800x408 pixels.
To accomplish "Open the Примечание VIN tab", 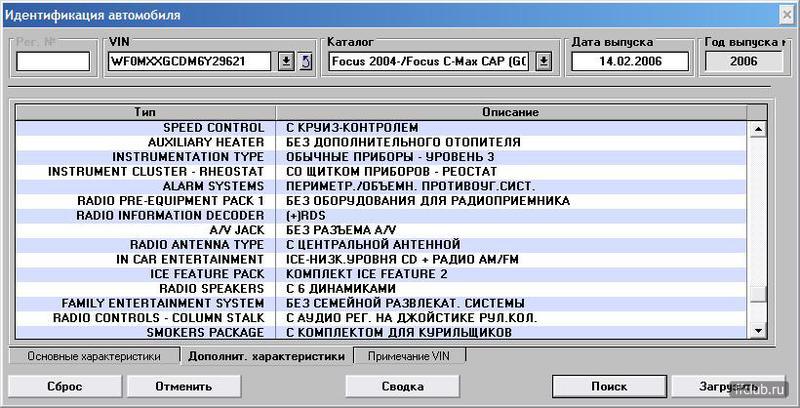I will pos(409,356).
